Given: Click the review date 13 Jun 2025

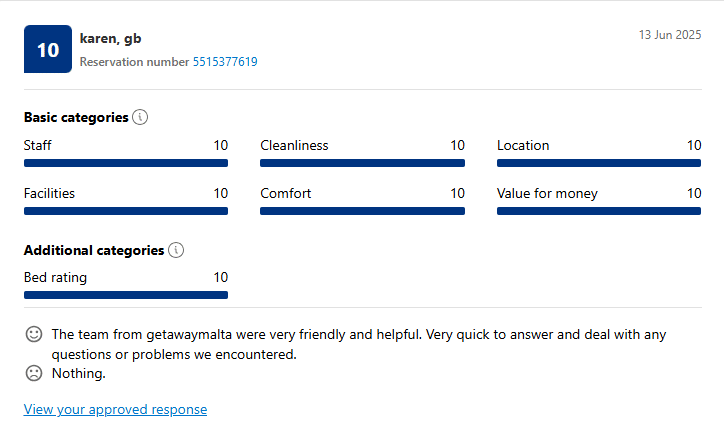Looking at the screenshot, I should point(670,35).
